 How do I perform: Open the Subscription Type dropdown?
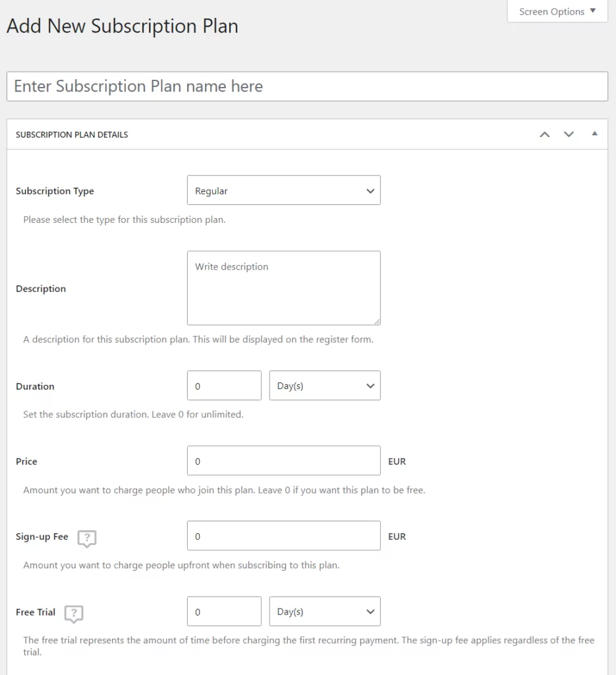[x=284, y=191]
